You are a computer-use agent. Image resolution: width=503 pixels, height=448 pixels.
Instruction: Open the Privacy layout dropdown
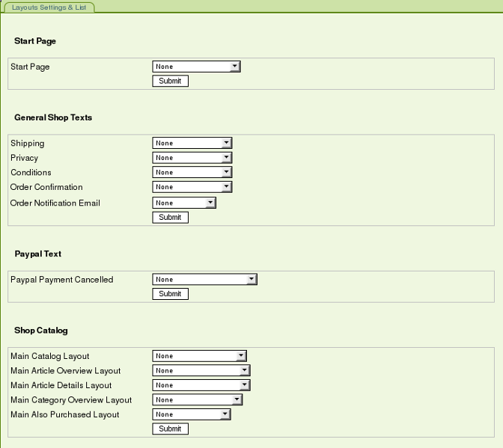click(192, 158)
